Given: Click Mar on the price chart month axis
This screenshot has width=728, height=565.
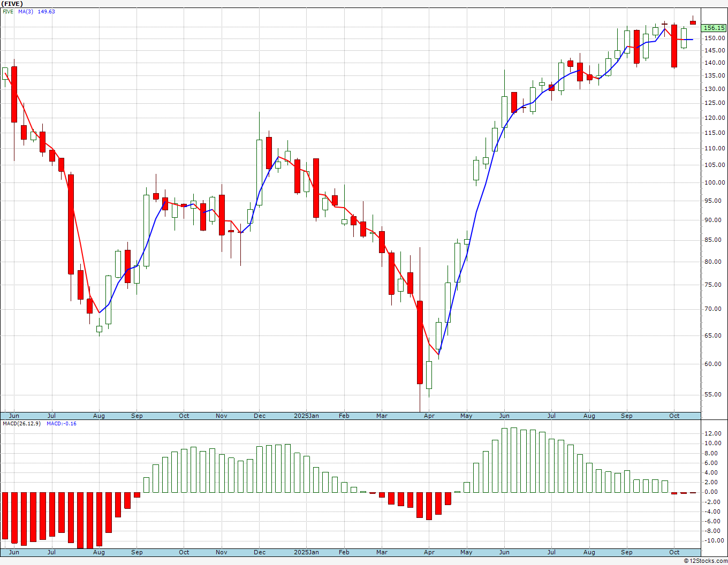Looking at the screenshot, I should [x=382, y=416].
